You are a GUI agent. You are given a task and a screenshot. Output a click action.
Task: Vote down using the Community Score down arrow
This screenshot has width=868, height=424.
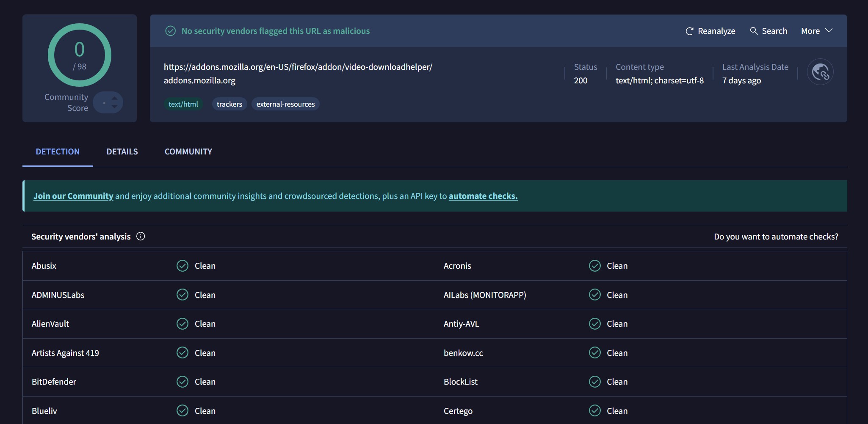(114, 107)
